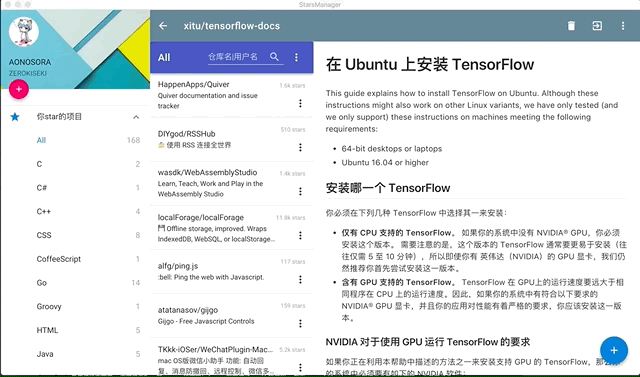The image size is (640, 377).
Task: Open the HappenApps/Quiver item options menu
Action: pyautogui.click(x=300, y=103)
